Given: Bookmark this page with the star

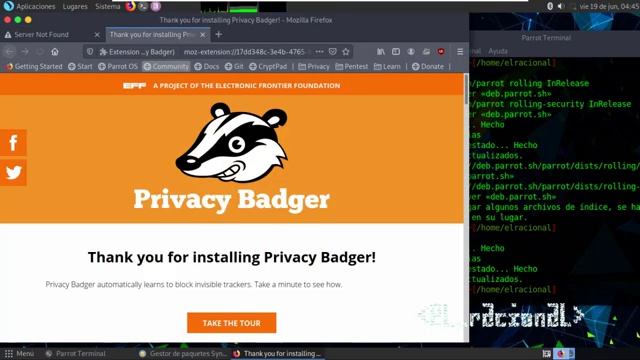Looking at the screenshot, I should pyautogui.click(x=346, y=52).
